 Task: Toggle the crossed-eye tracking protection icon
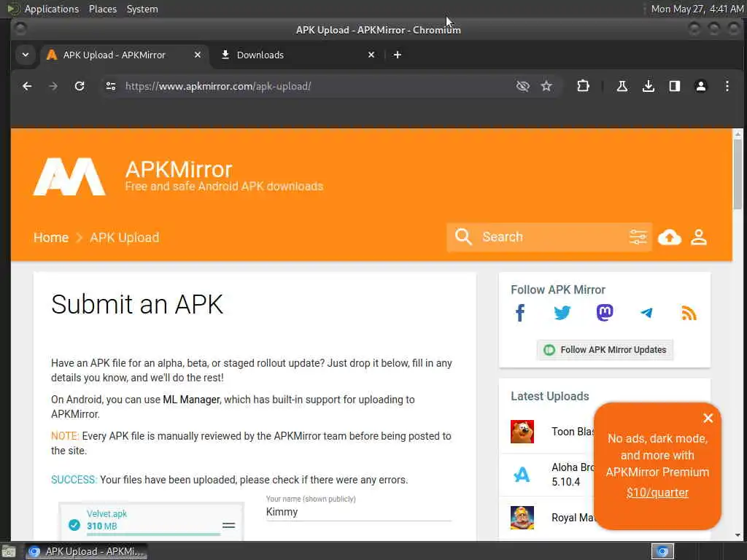(522, 86)
